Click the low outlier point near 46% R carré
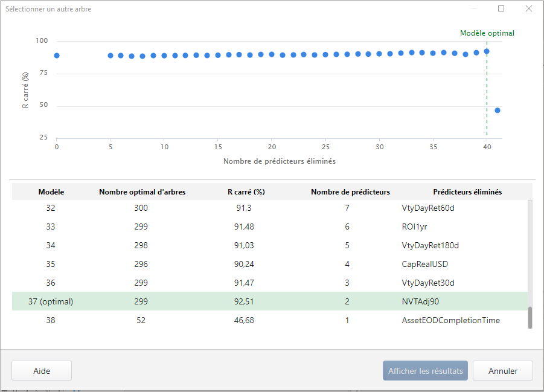Viewport: 544px width, 392px height. [498, 111]
